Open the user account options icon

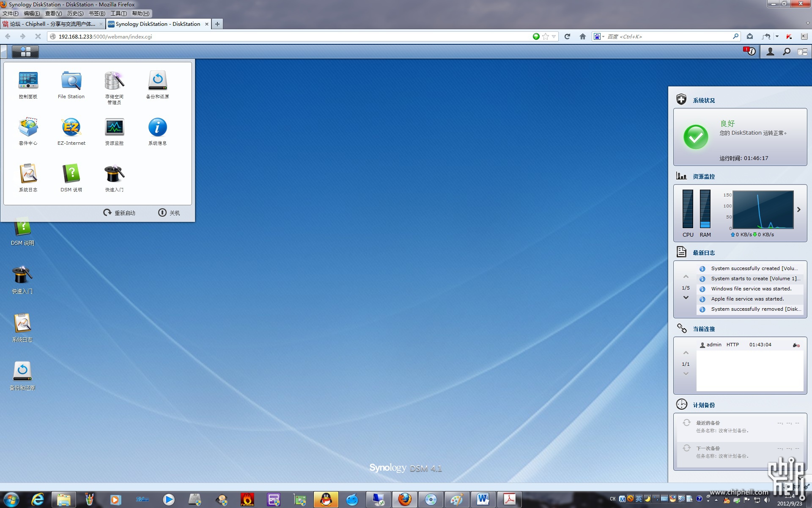tap(770, 52)
